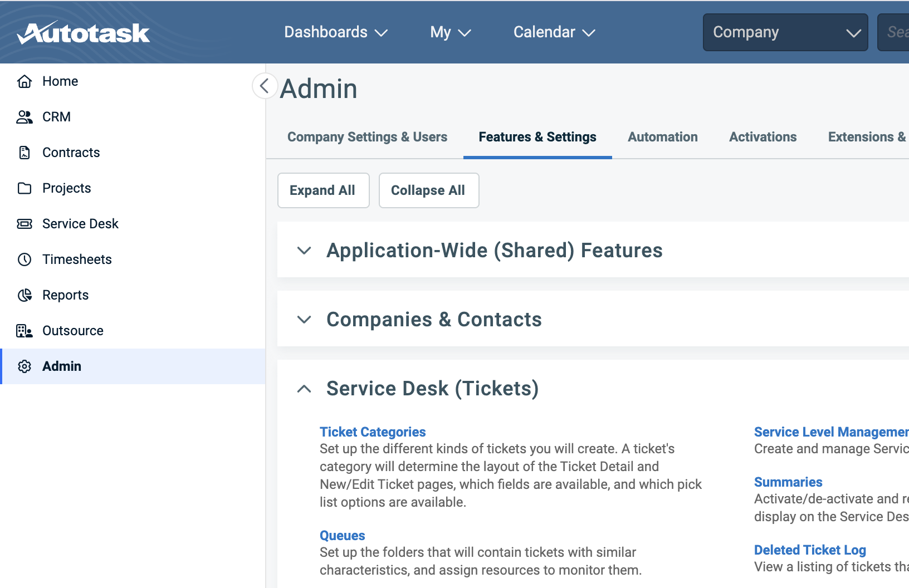Open CRM in the sidebar
The width and height of the screenshot is (909, 588).
[x=133, y=117]
